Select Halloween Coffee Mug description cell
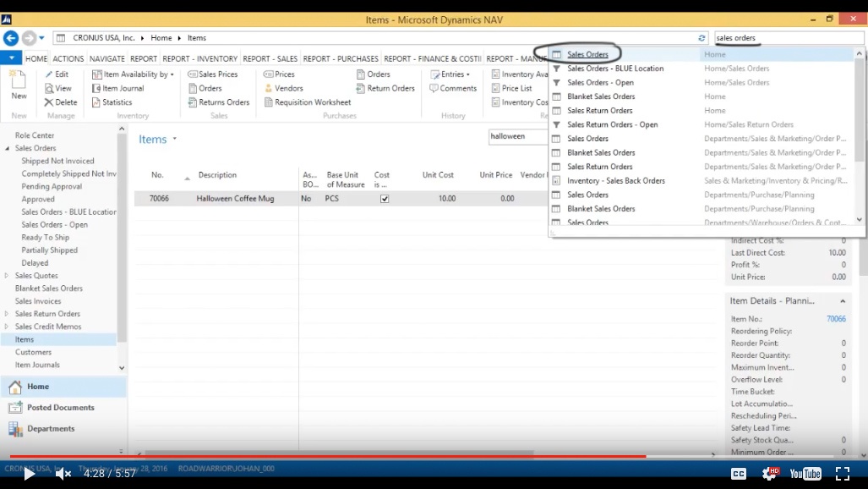The height and width of the screenshot is (489, 868). coord(235,199)
